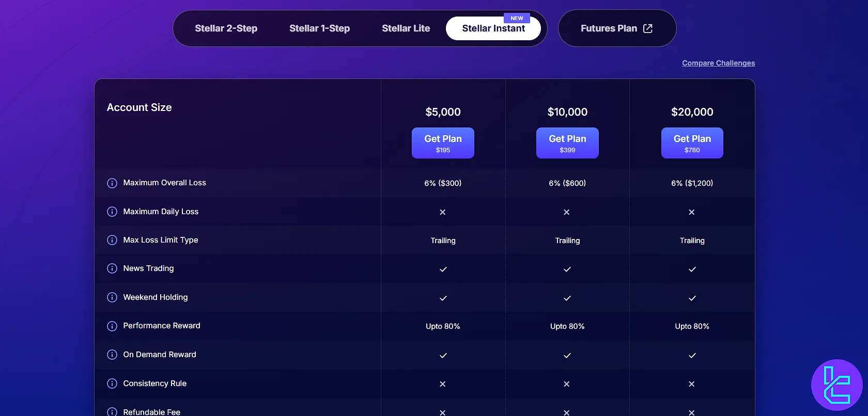Viewport: 868px width, 416px height.
Task: Get the $10,000 plan for $399
Action: (x=567, y=143)
